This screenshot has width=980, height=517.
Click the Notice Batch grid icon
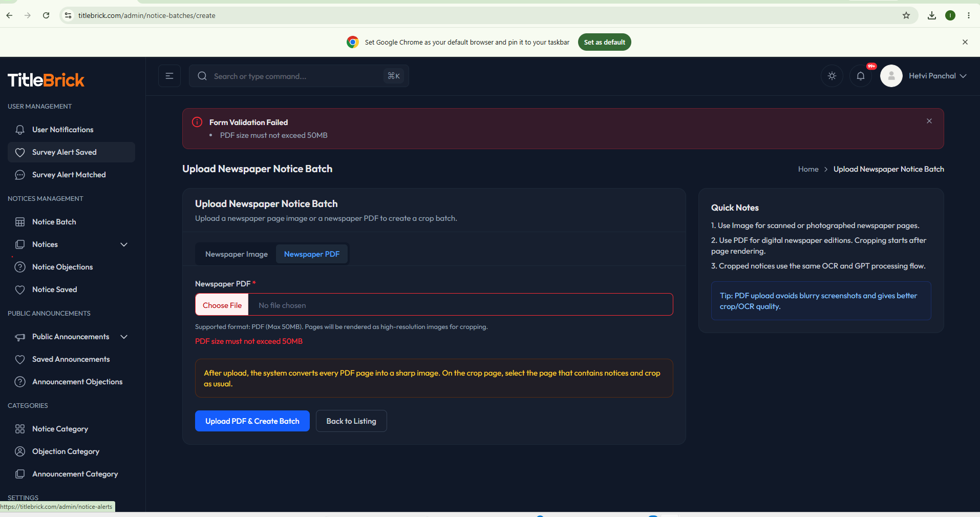(20, 222)
